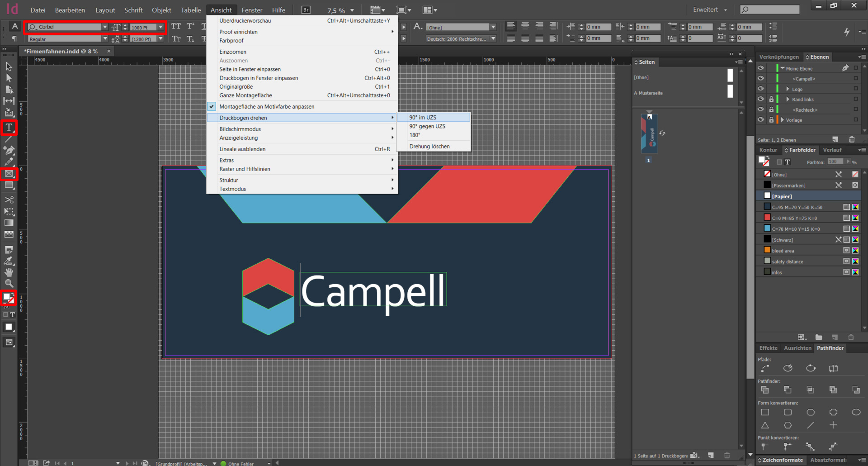Image resolution: width=868 pixels, height=466 pixels.
Task: Switch to the Ausrichten tab
Action: click(797, 348)
